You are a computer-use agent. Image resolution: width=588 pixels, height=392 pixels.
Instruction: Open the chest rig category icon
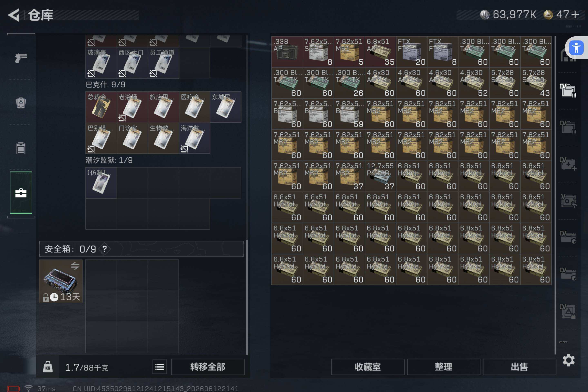point(21,148)
